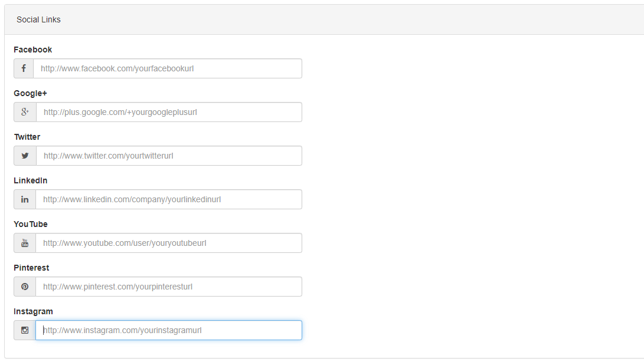Focus the YouTube URL input field
Viewport: 644px width, 362px height.
point(169,243)
